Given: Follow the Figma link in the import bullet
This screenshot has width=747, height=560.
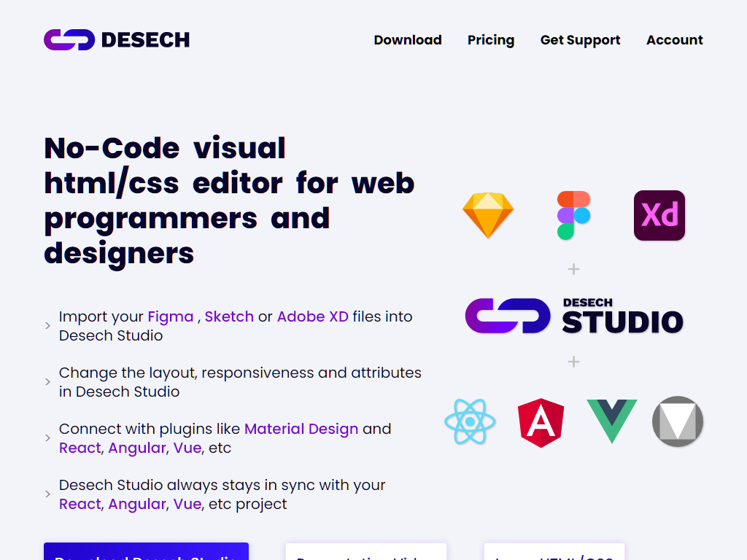Looking at the screenshot, I should click(171, 316).
